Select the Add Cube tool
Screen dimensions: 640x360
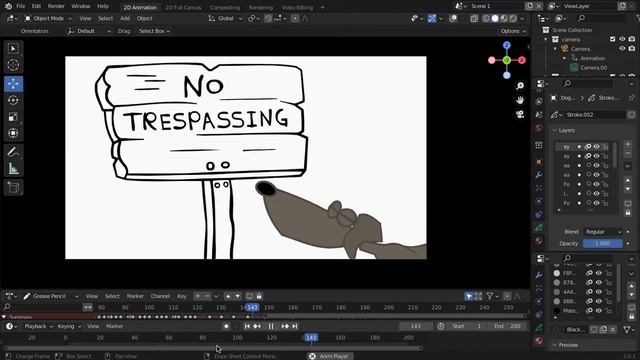pyautogui.click(x=13, y=187)
